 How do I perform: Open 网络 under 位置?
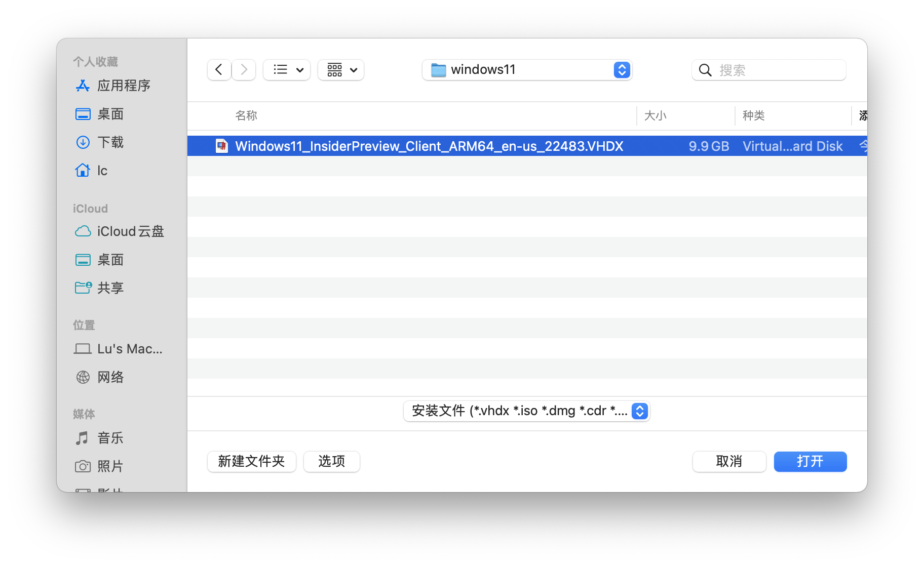(x=111, y=377)
